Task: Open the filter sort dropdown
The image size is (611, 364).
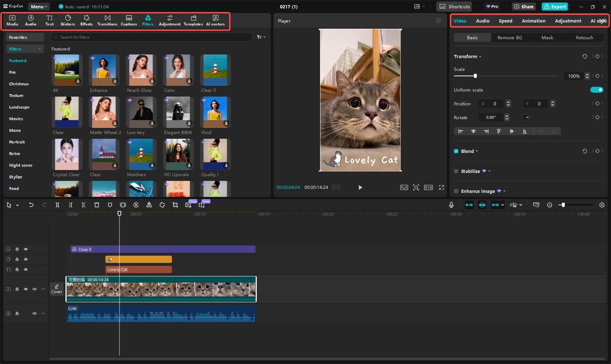Action: click(261, 37)
